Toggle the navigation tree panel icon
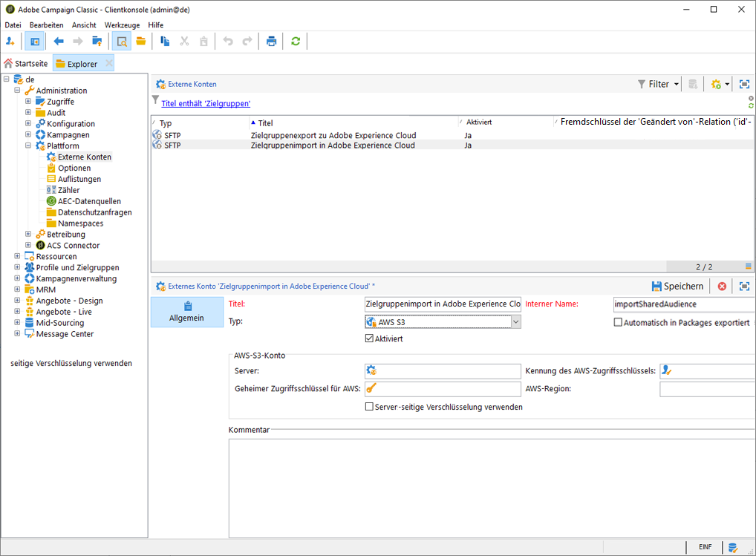756x556 pixels. [35, 42]
